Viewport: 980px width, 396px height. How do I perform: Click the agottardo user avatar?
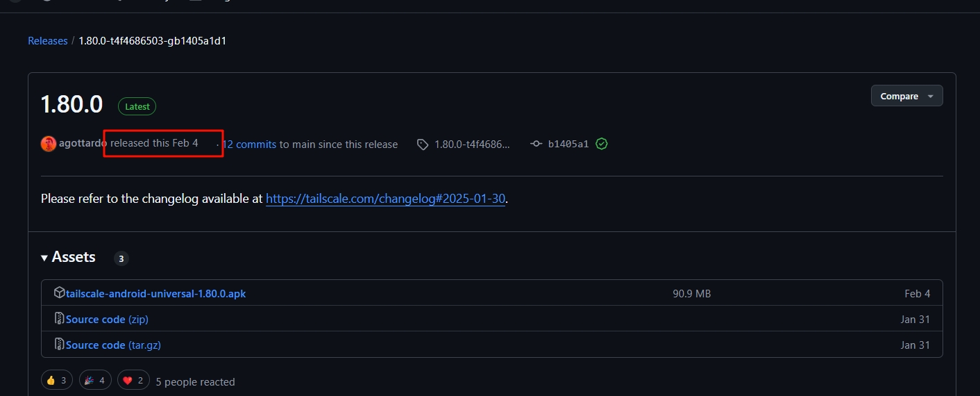point(49,144)
